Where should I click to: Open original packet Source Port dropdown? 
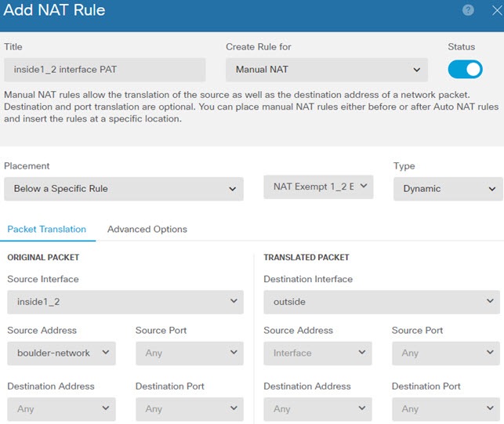190,353
